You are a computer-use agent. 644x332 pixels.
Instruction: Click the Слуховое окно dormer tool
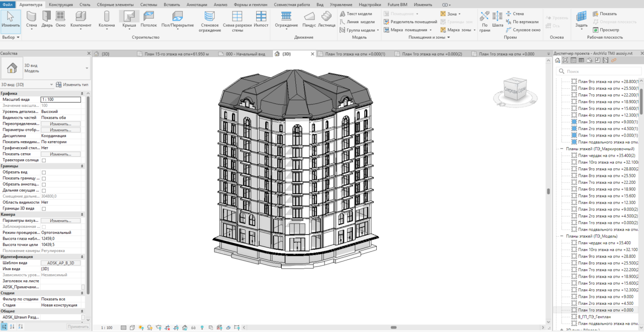pos(523,30)
